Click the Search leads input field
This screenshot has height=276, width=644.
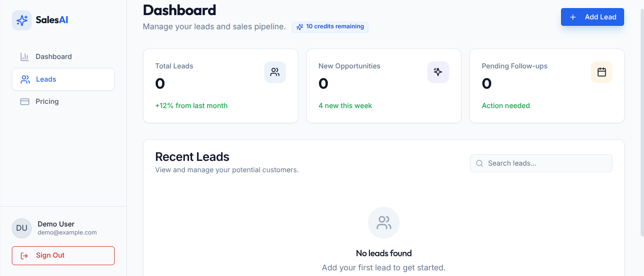pos(541,163)
